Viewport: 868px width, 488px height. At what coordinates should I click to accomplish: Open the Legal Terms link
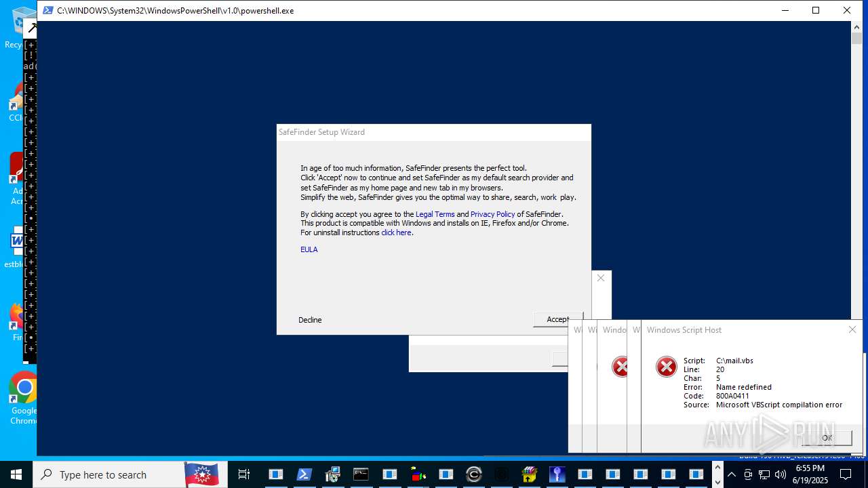pos(435,214)
